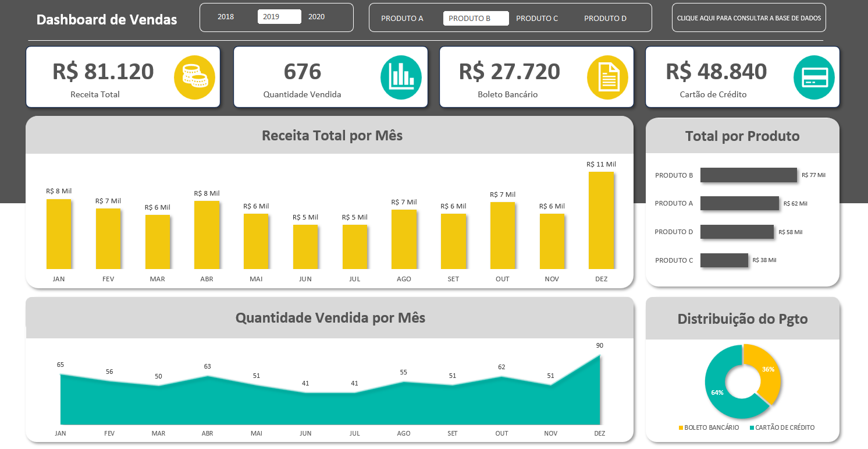Screen dimensions: 868x449
Task: Click the teal credit card icon
Action: pos(814,77)
